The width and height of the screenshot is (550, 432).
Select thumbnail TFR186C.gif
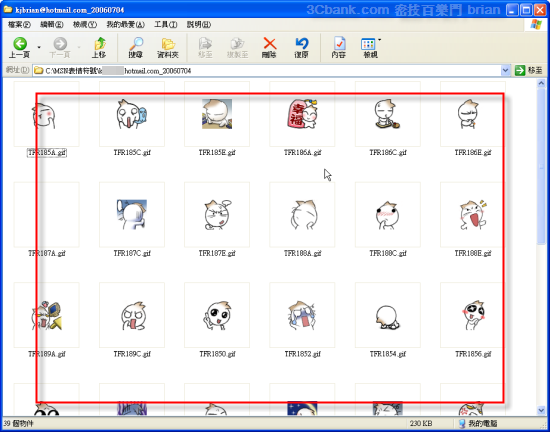tap(388, 114)
